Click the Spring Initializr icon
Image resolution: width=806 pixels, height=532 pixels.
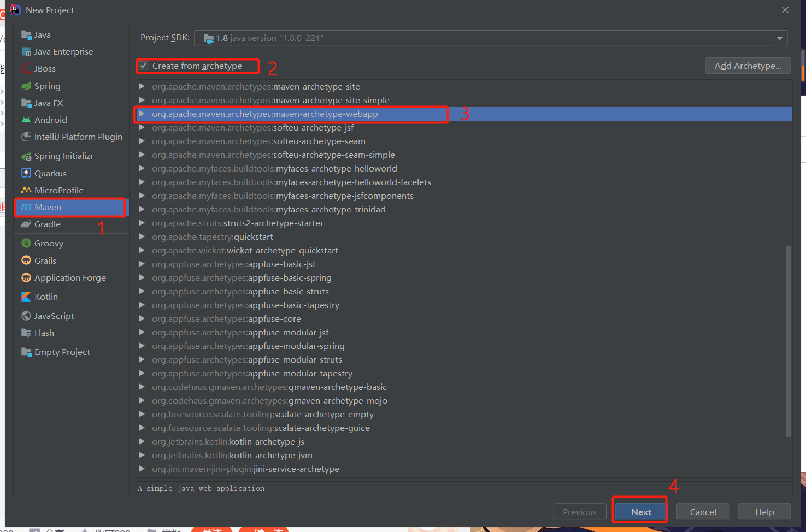pyautogui.click(x=26, y=156)
